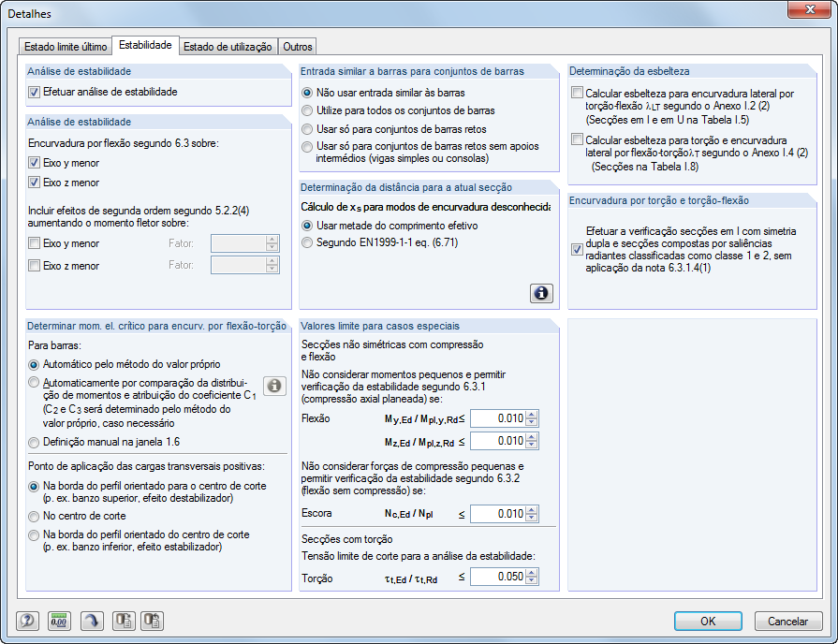Screen dimensions: 838x644
Task: Select automatic moment distribution comparison C1 option
Action: point(34,382)
